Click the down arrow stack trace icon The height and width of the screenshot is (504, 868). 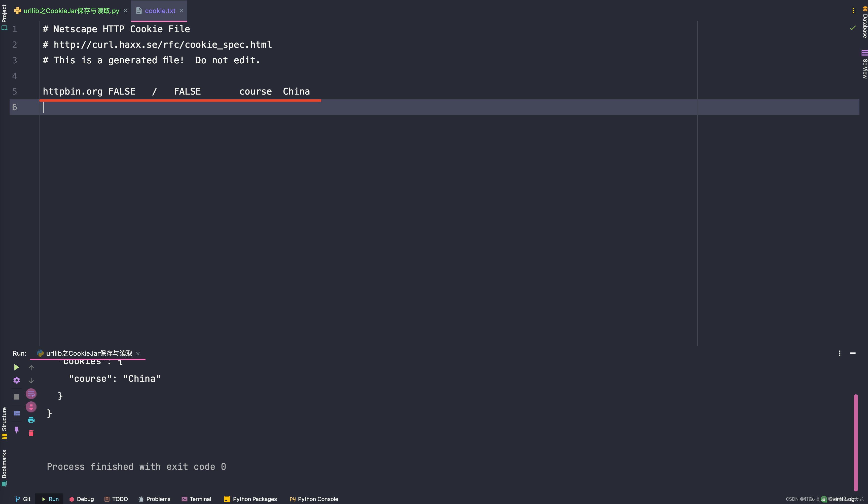click(x=31, y=381)
